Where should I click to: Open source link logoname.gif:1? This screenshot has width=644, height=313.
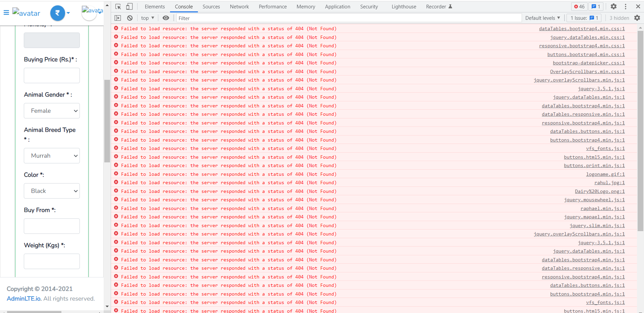click(x=605, y=174)
